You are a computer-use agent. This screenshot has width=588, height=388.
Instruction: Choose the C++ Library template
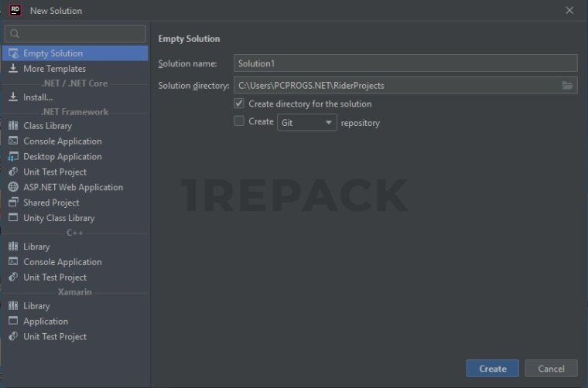coord(36,247)
